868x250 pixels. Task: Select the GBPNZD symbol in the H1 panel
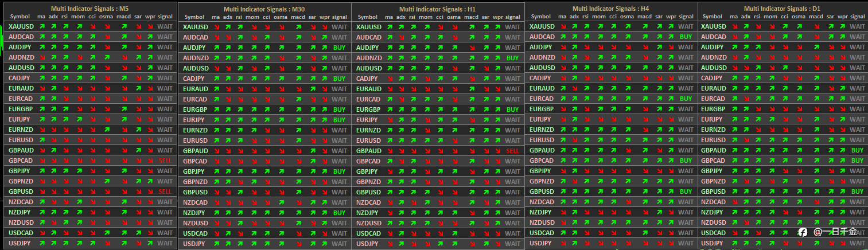(x=369, y=182)
